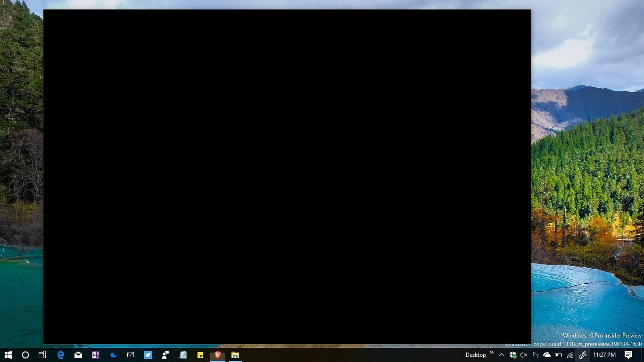Viewport: 644px width, 362px height.
Task: Launch Twitter from the taskbar
Action: click(x=148, y=355)
